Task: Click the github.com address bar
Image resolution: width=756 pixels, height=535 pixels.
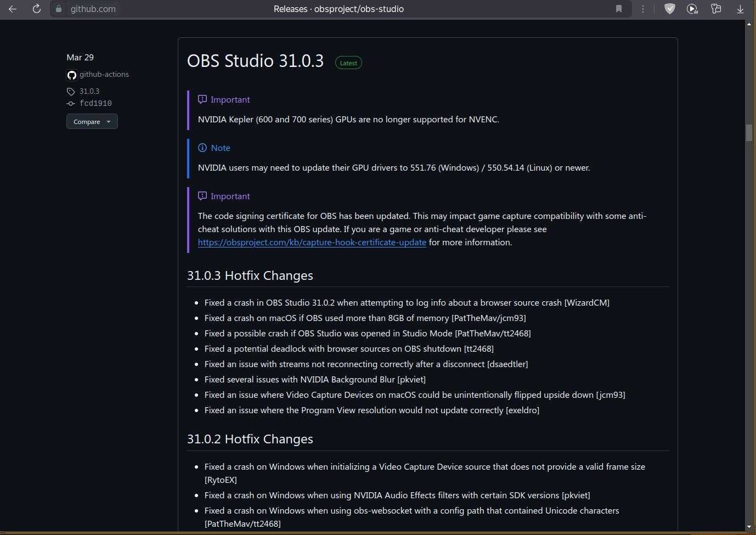Action: coord(329,9)
